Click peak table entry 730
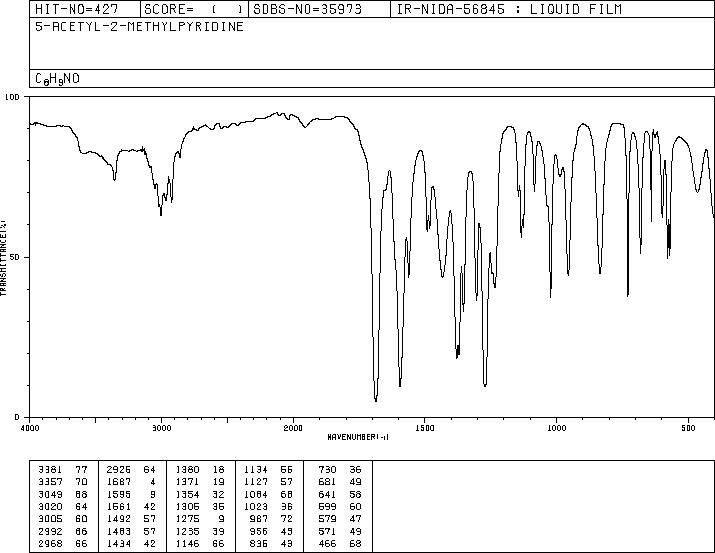 327,470
